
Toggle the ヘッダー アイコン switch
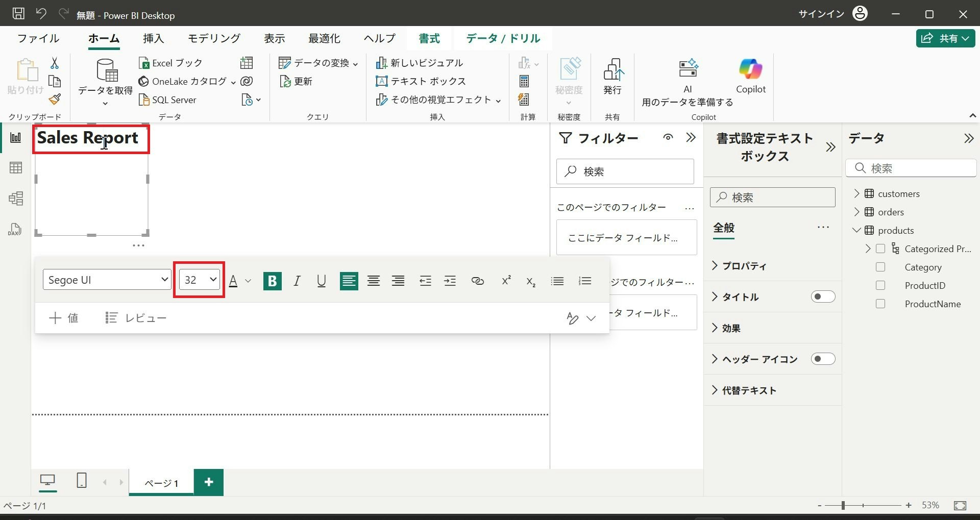pyautogui.click(x=823, y=359)
